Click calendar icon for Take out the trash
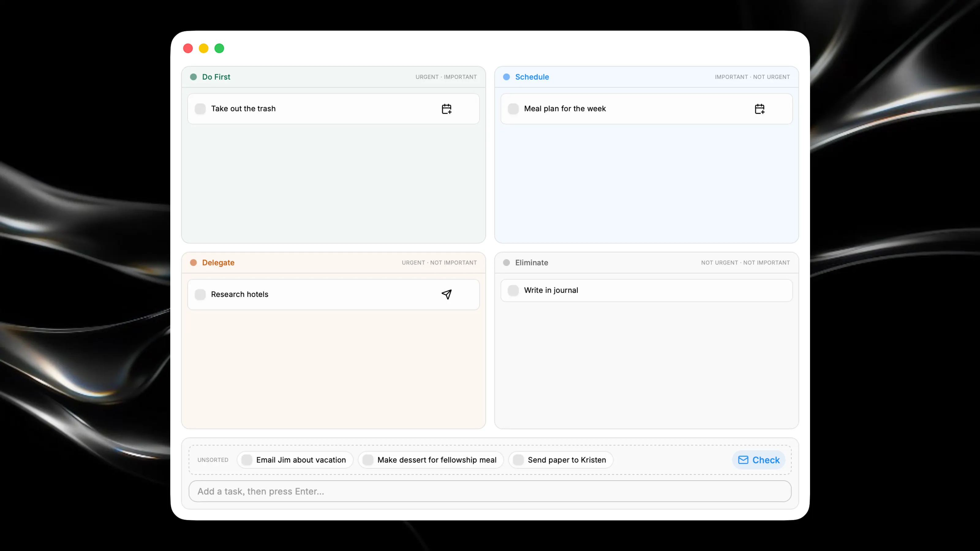980x551 pixels. coord(446,109)
